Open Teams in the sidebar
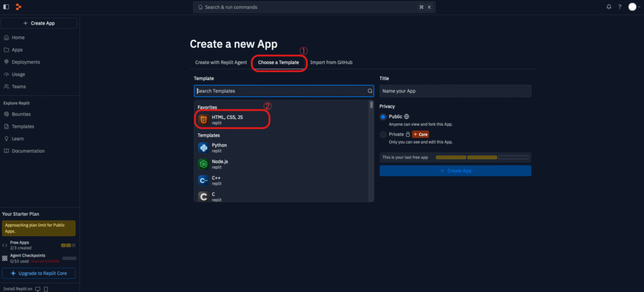The height and width of the screenshot is (292, 644). [40, 87]
